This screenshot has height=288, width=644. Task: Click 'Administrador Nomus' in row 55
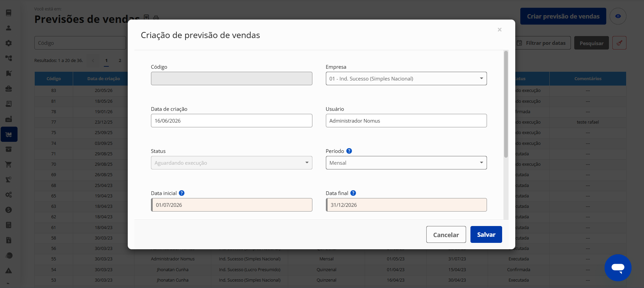[173, 259]
